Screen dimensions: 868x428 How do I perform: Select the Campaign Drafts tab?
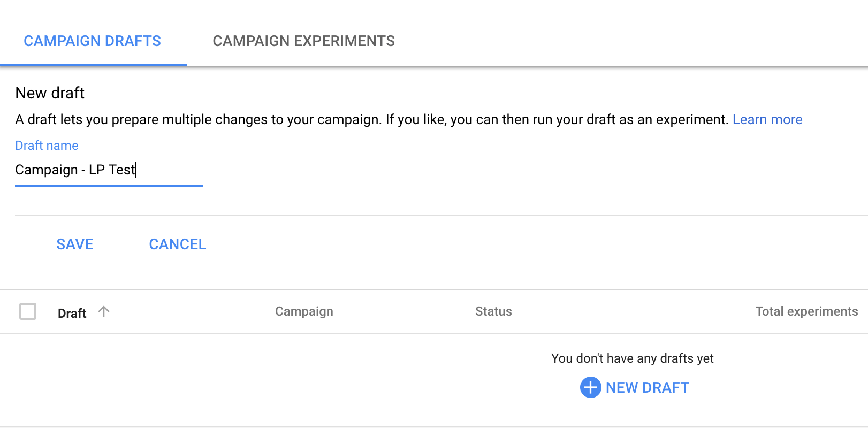click(x=92, y=41)
